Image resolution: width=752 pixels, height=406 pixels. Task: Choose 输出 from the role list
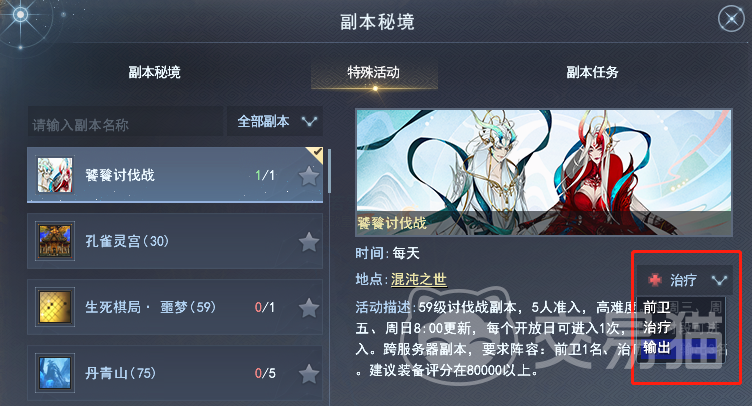pyautogui.click(x=656, y=347)
